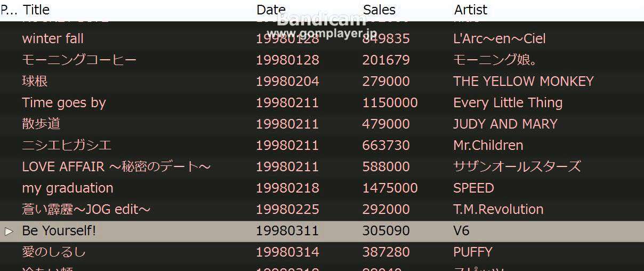The image size is (644, 271).
Task: Select the モーニングコーヒー track
Action: tap(322, 60)
